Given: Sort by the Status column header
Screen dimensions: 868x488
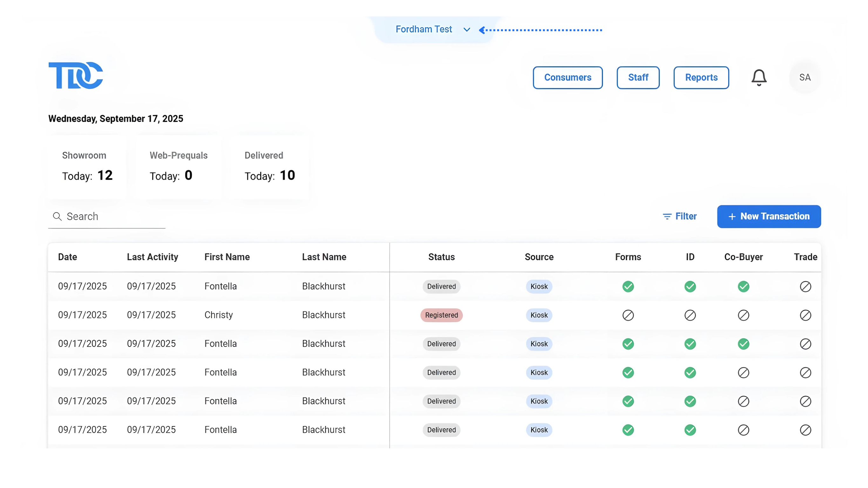Looking at the screenshot, I should [x=441, y=257].
